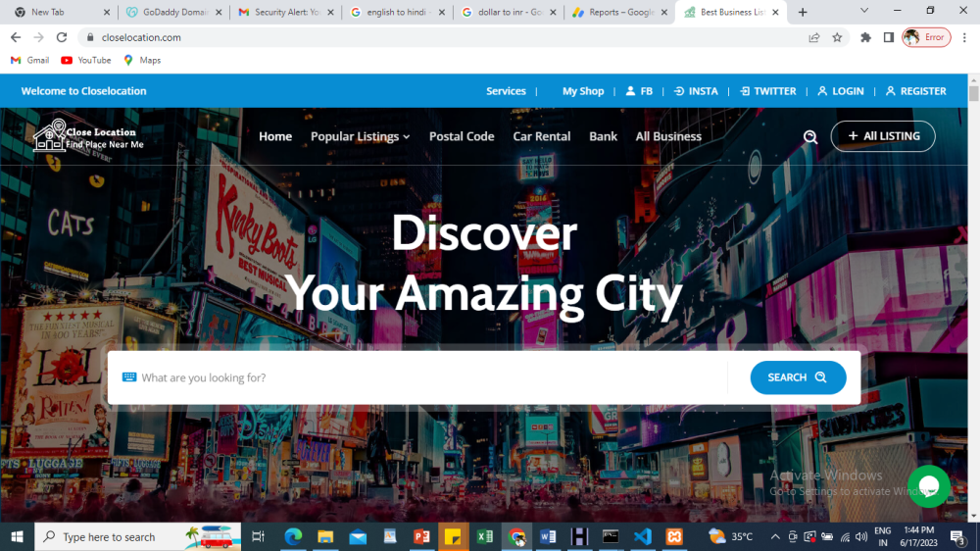Click the REGISTER link

click(915, 90)
